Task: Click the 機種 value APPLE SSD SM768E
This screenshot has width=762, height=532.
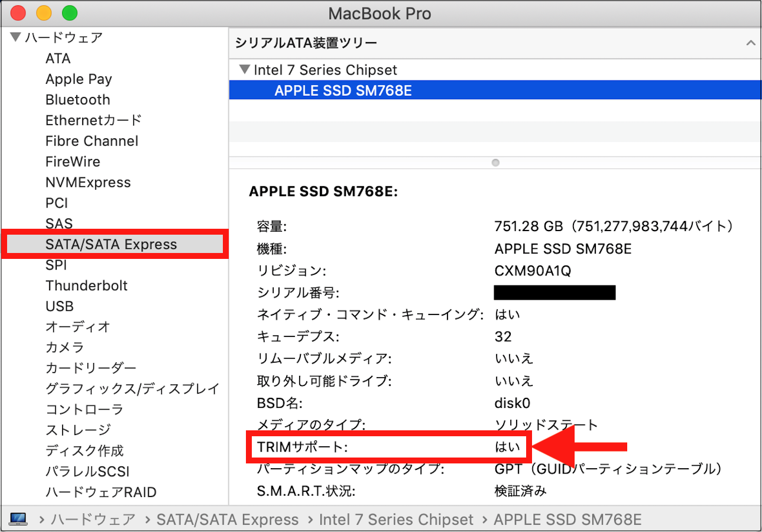Action: 563,249
